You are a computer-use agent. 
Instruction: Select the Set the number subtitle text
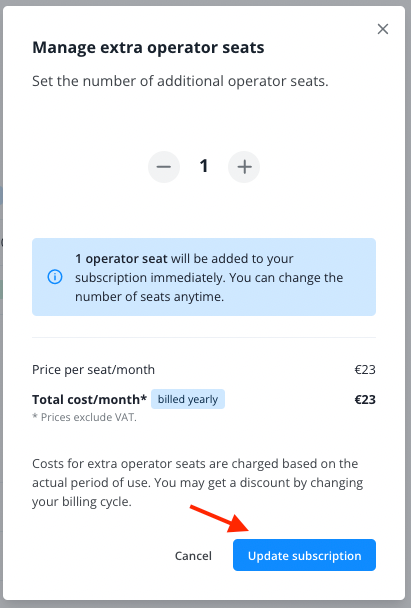tap(180, 81)
